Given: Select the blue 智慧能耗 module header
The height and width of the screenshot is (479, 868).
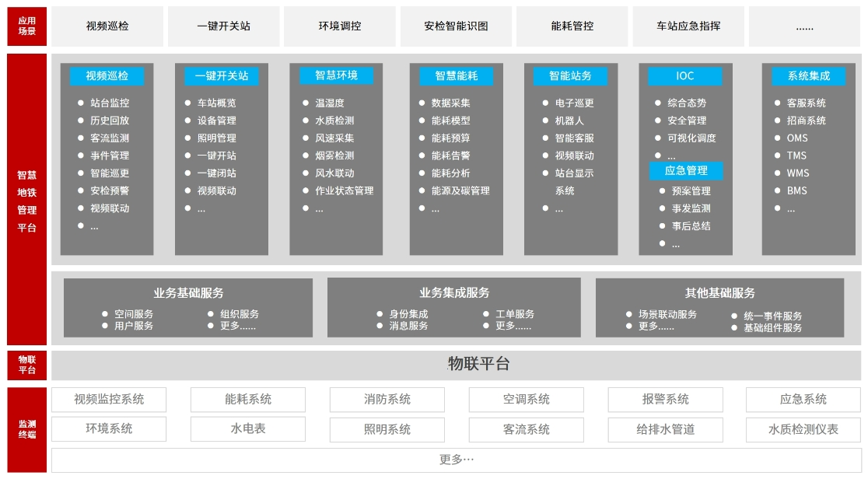Looking at the screenshot, I should (456, 76).
